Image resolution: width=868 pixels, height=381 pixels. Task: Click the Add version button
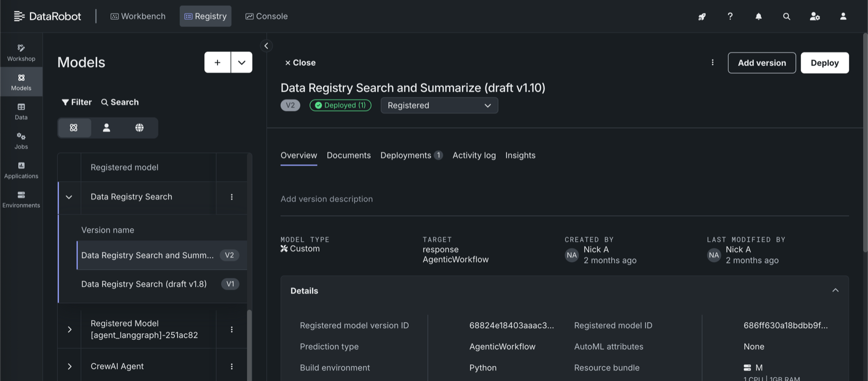point(761,63)
